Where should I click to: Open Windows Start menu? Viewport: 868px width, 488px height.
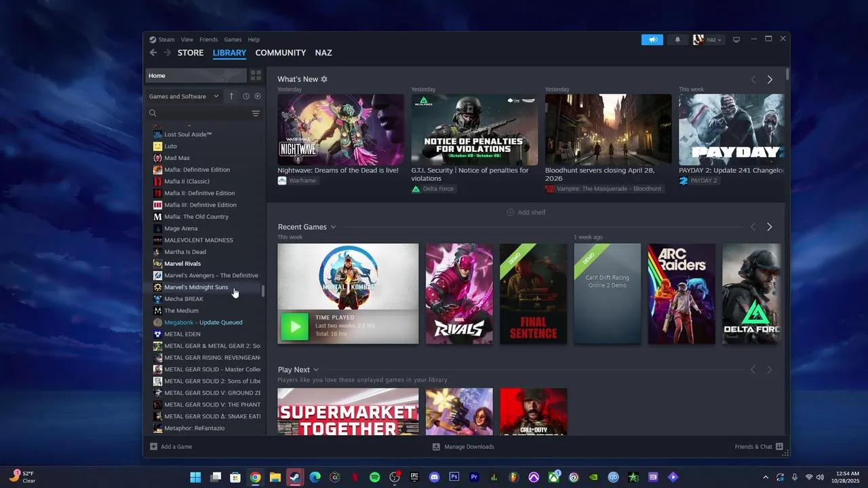click(x=195, y=477)
